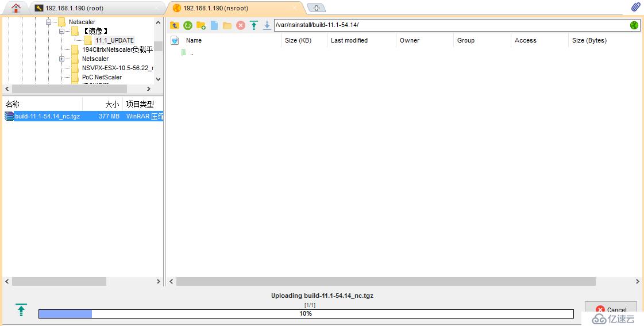
Task: Select the 【镜像】 folder
Action: [x=95, y=31]
